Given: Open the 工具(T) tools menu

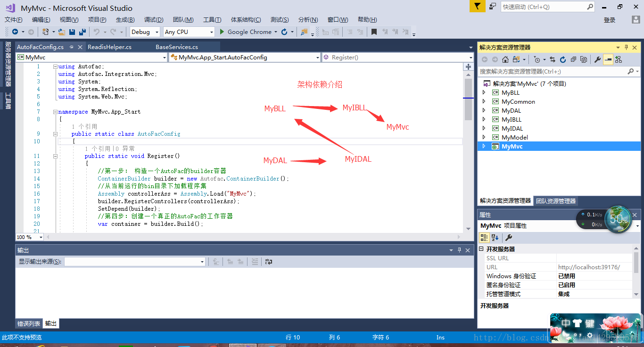Looking at the screenshot, I should (212, 20).
